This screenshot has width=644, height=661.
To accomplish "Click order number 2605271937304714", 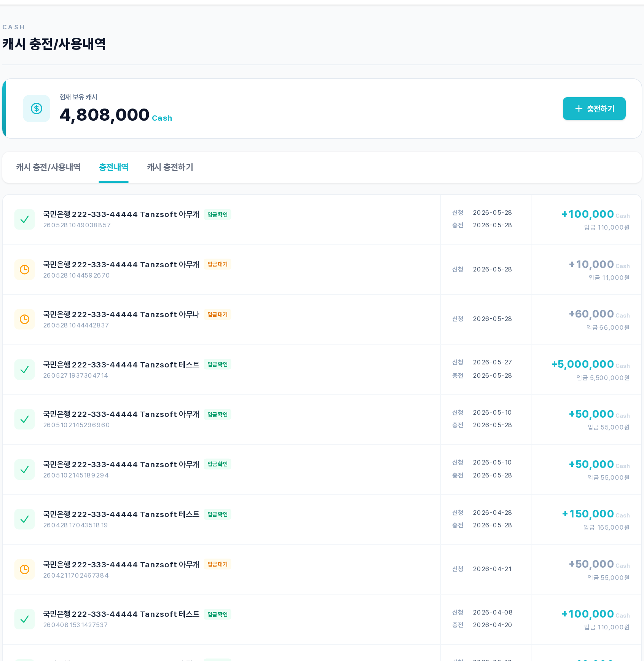I will click(75, 375).
